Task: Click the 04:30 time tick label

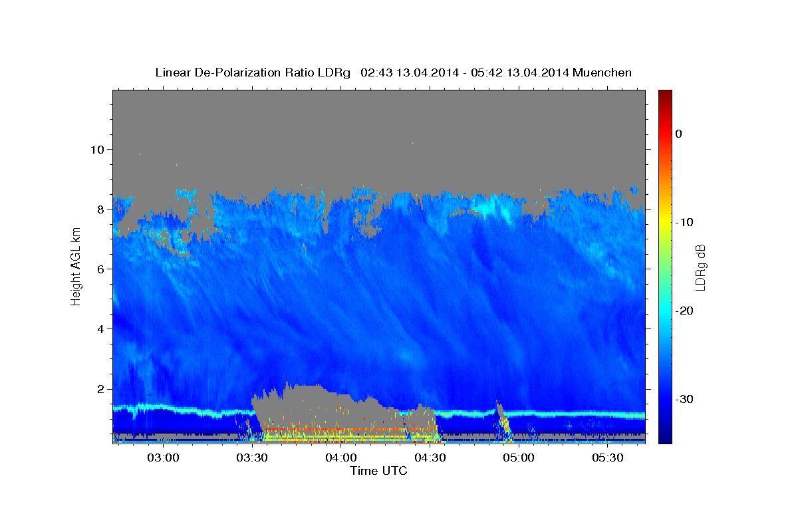Action: 430,458
